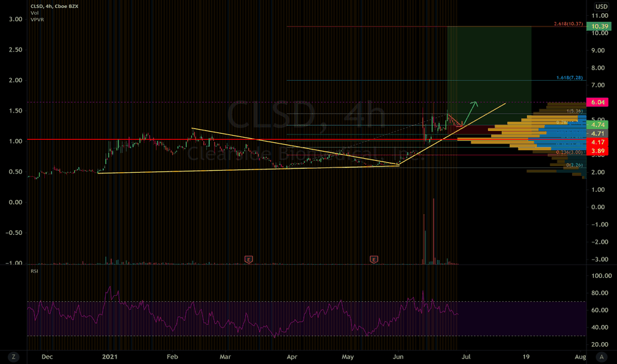The image size is (617, 364).
Task: Click the May label on time axis
Action: (x=348, y=357)
